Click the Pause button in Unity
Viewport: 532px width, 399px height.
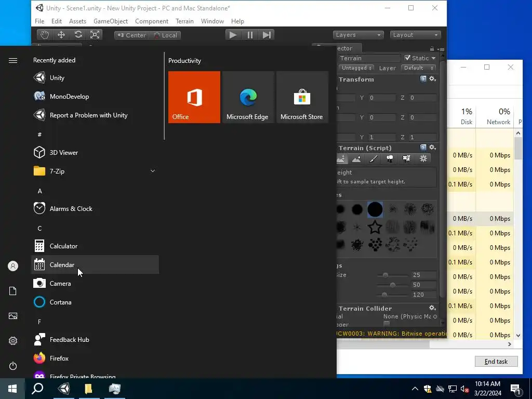click(250, 35)
